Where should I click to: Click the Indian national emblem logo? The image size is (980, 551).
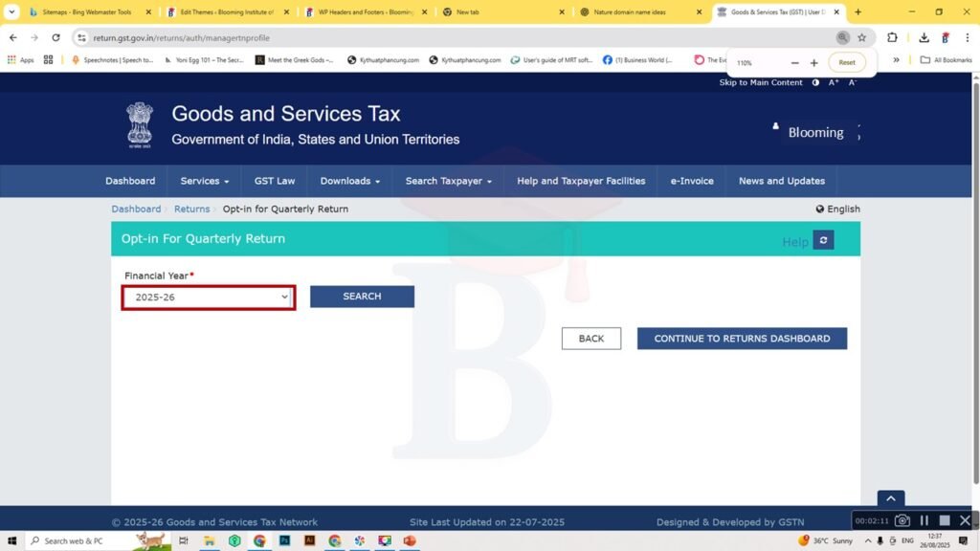click(140, 125)
